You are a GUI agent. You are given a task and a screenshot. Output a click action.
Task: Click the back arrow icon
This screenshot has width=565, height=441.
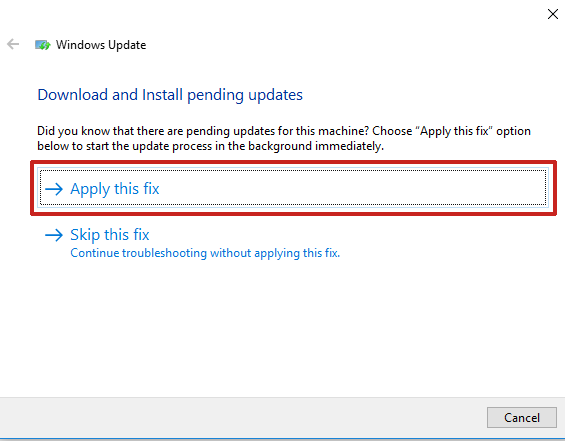(13, 44)
